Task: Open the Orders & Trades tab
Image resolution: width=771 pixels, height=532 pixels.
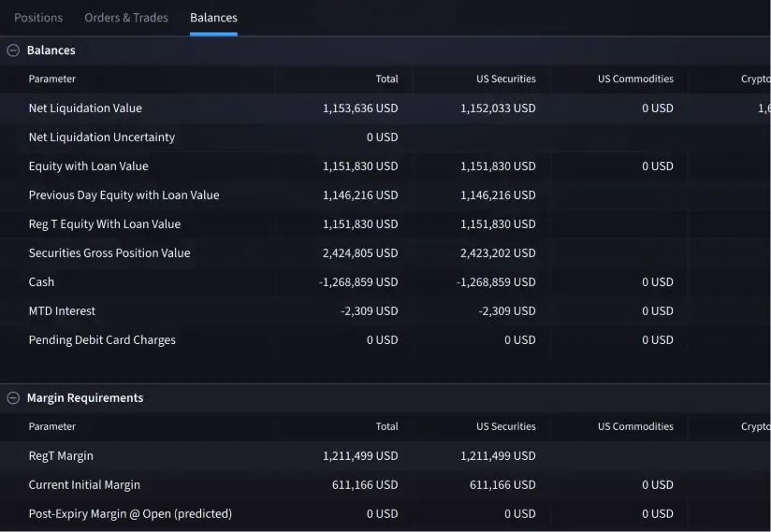Action: pyautogui.click(x=126, y=18)
